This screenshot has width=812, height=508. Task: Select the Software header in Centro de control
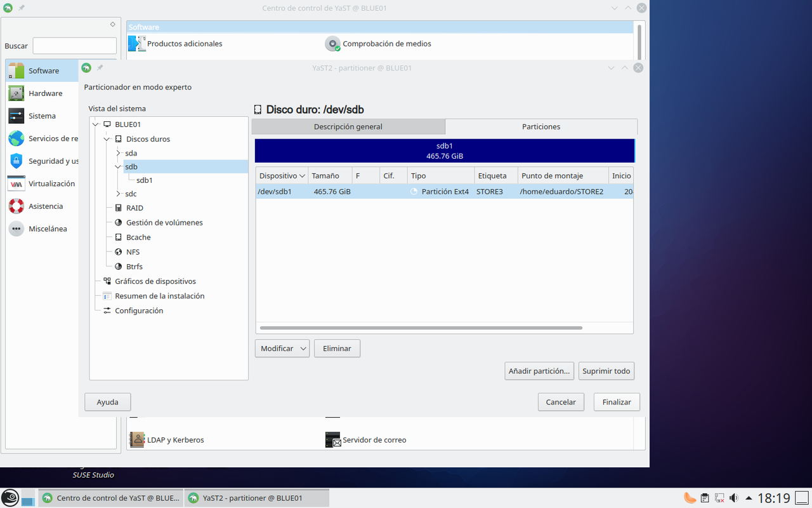click(380, 27)
